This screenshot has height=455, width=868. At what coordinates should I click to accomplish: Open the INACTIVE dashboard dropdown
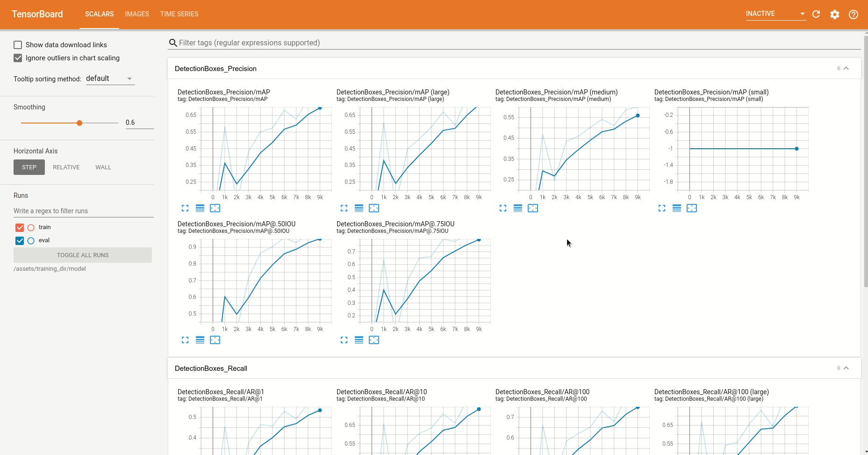[x=775, y=14]
